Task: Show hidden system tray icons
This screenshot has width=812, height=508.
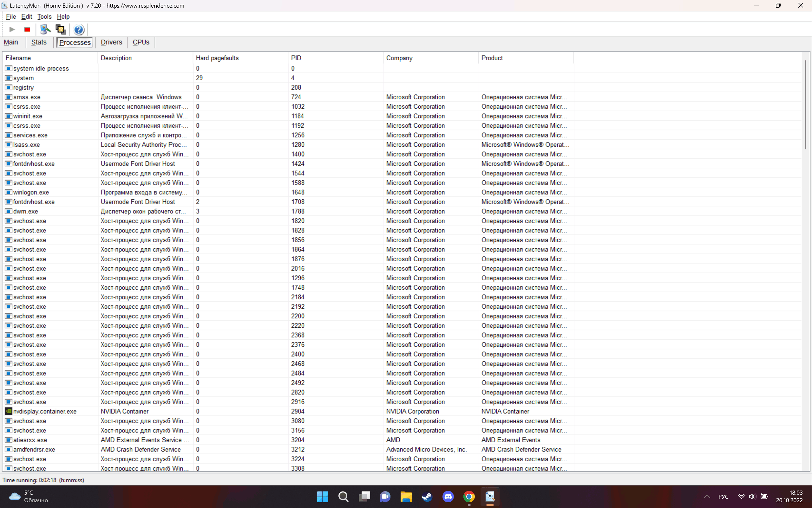Action: 707,497
